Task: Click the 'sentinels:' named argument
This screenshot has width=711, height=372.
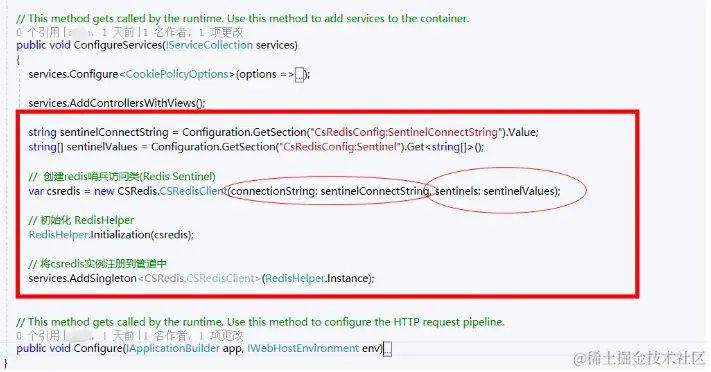Action: 458,191
